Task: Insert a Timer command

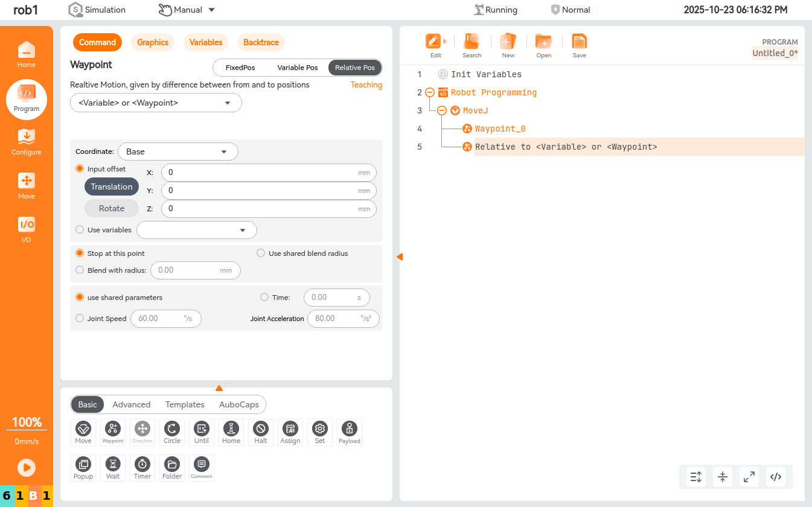Action: [142, 465]
